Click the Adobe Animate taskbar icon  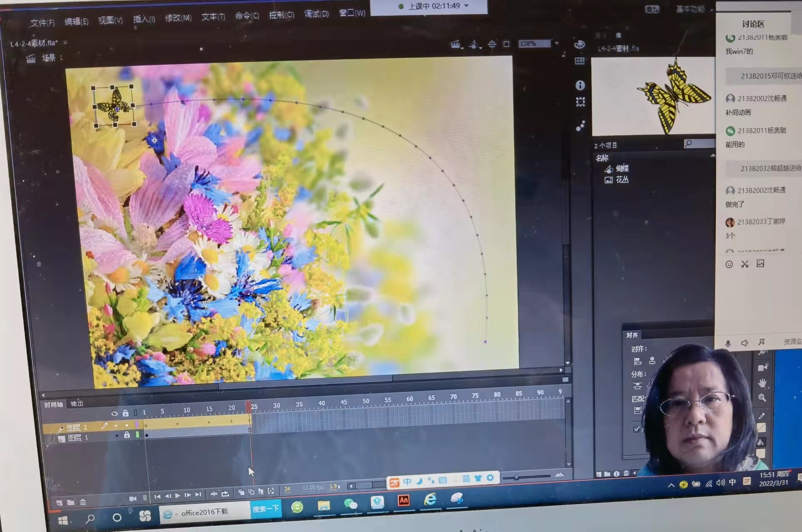click(403, 500)
